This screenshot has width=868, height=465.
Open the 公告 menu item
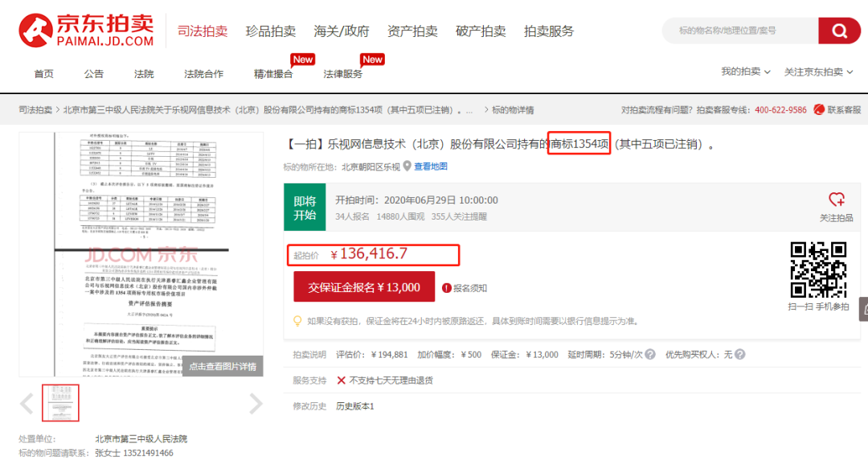pyautogui.click(x=93, y=74)
